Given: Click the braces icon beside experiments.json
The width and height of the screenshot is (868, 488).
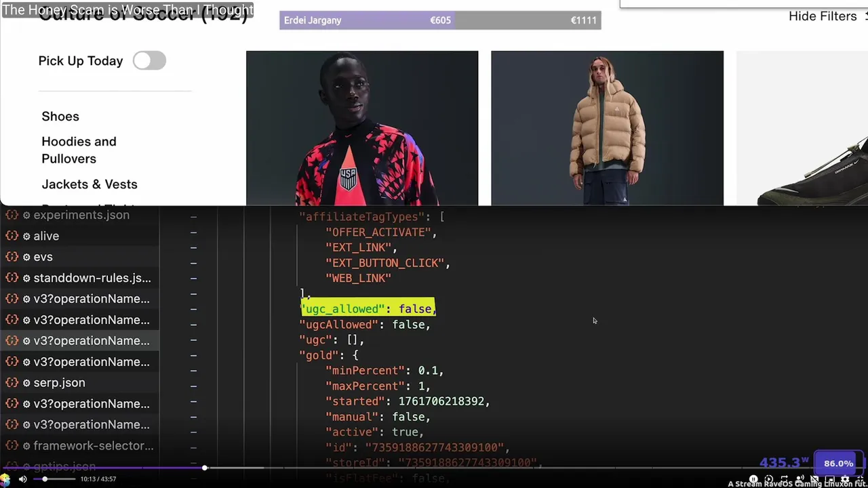Looking at the screenshot, I should [x=12, y=215].
